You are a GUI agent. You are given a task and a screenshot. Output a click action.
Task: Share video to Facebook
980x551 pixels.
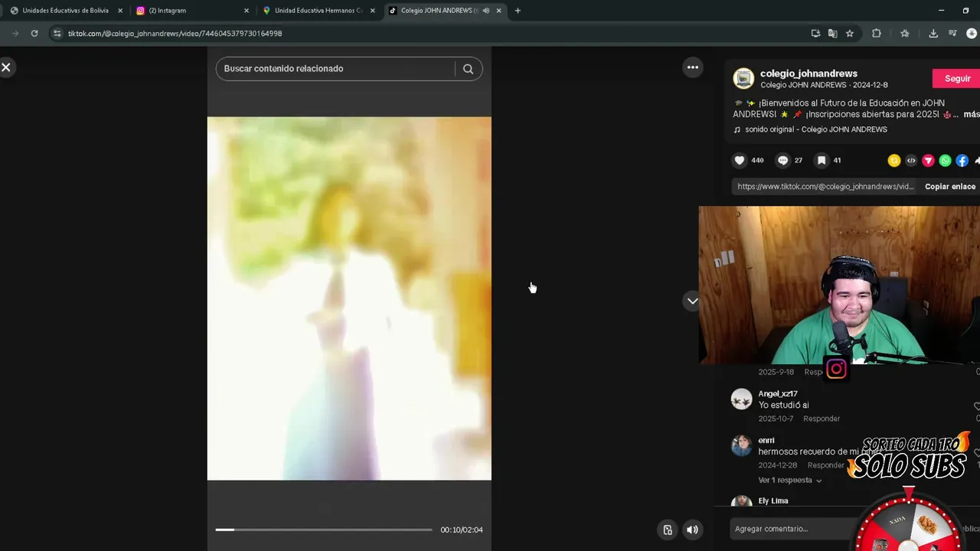point(962,161)
